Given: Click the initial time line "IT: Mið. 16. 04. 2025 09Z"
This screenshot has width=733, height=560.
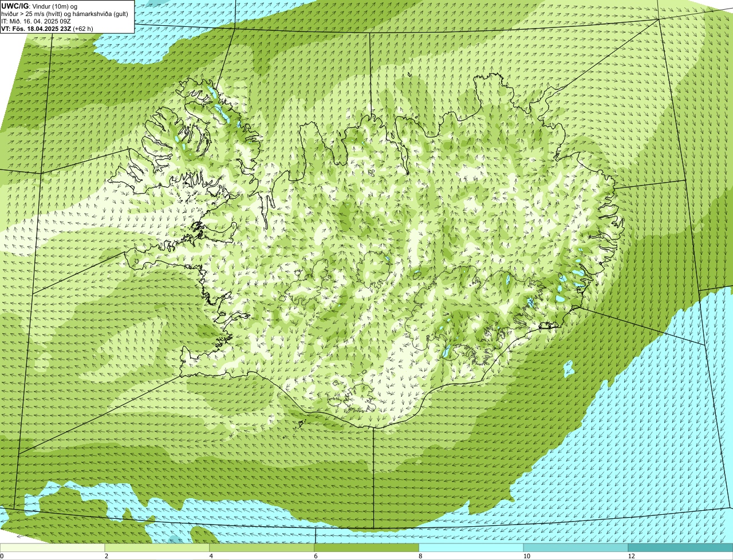Looking at the screenshot, I should tap(36, 21).
